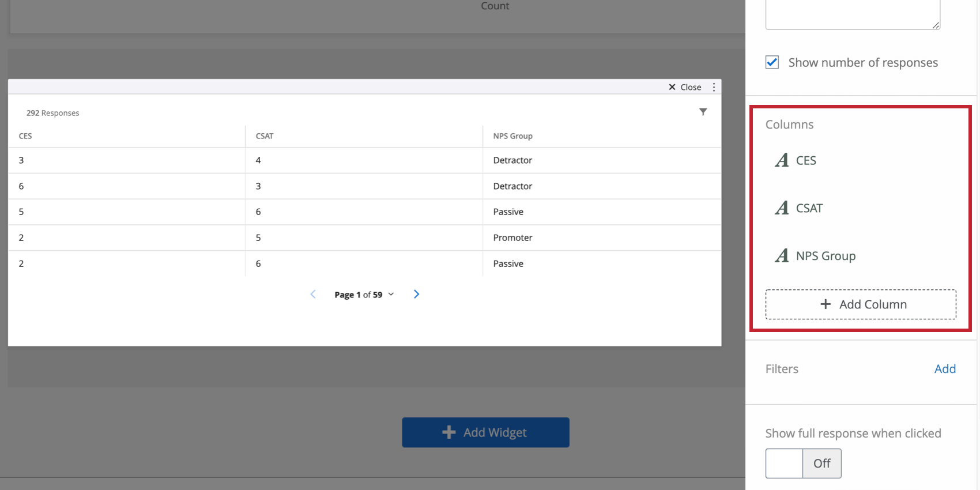The width and height of the screenshot is (980, 490).
Task: Open the three-dot widget options menu
Action: (x=714, y=87)
